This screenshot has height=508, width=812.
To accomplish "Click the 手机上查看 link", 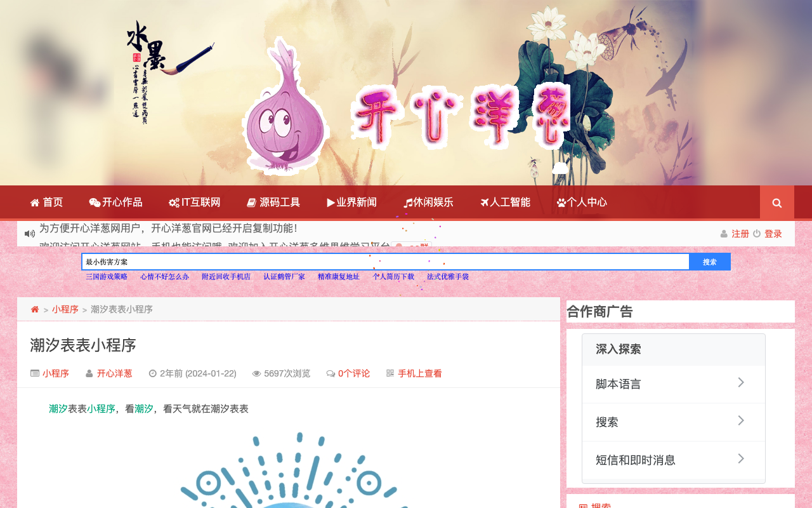I will (x=420, y=373).
